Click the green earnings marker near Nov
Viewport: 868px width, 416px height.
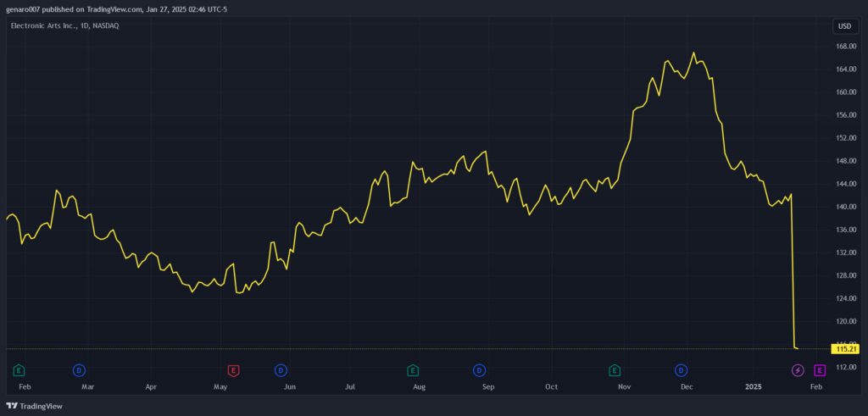pos(615,370)
